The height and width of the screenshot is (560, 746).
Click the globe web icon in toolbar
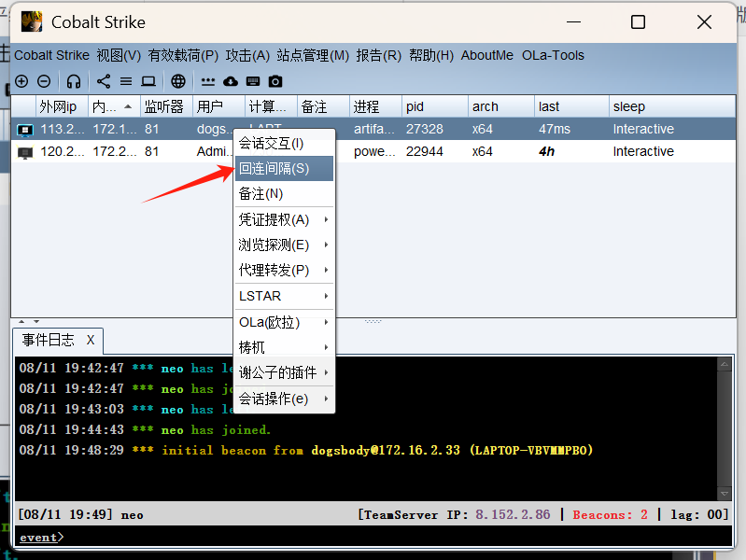pos(178,81)
